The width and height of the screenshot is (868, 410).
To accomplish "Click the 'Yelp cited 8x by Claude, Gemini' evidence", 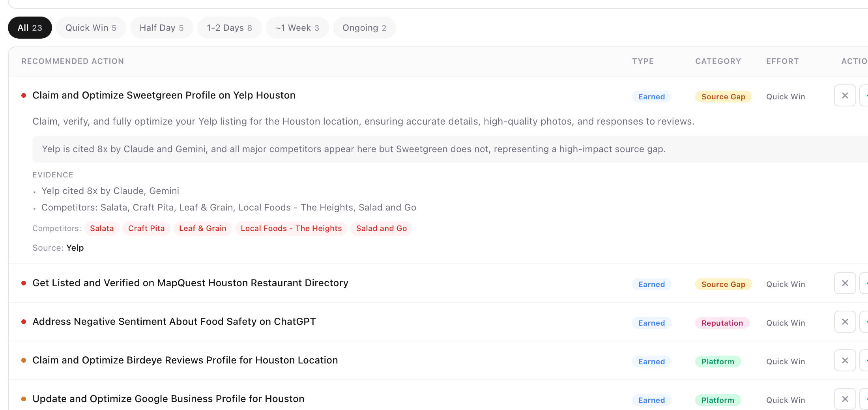I will [x=110, y=191].
